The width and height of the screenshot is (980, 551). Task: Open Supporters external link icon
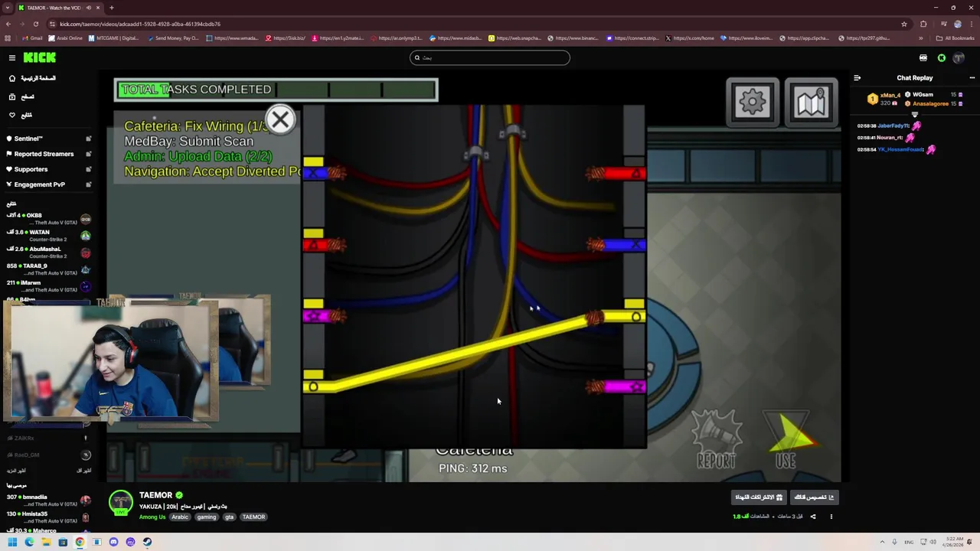88,169
